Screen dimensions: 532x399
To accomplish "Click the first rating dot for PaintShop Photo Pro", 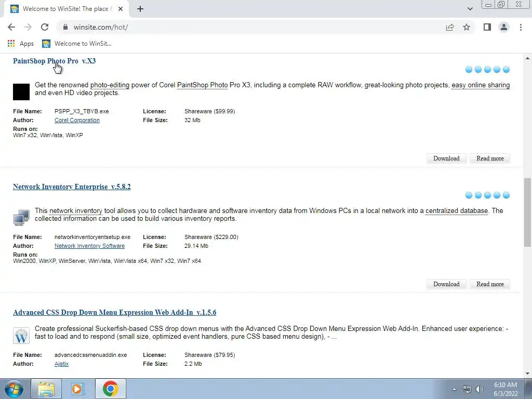I will (x=469, y=70).
